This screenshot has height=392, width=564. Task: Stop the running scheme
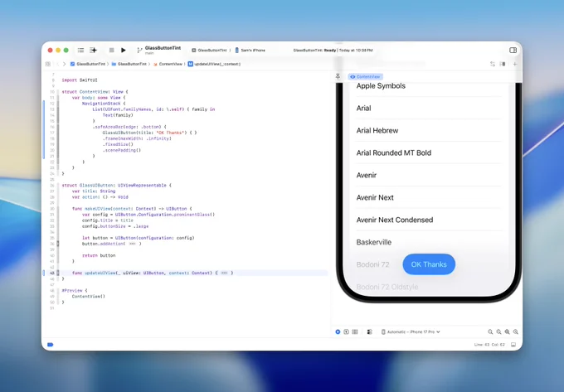(x=111, y=51)
